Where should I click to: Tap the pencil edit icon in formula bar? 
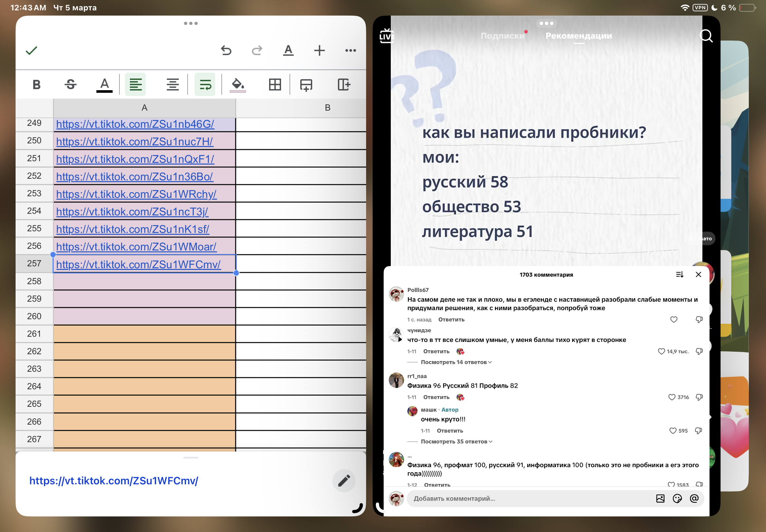(x=344, y=481)
